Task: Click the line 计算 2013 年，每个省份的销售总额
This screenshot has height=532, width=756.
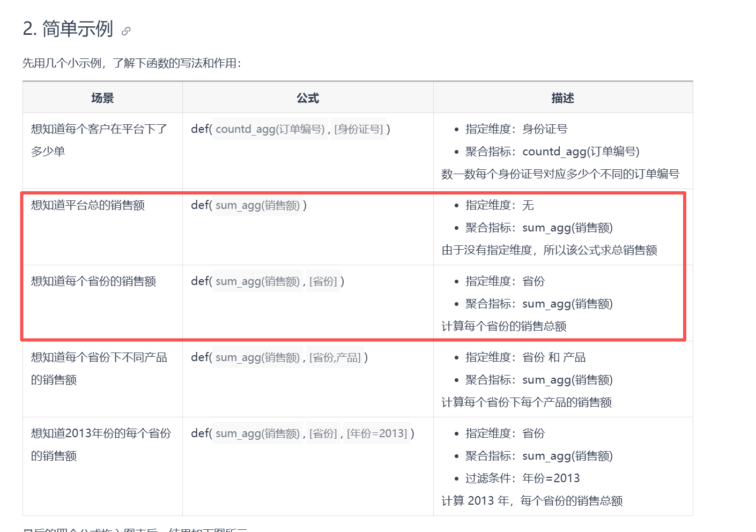Action: tap(532, 501)
